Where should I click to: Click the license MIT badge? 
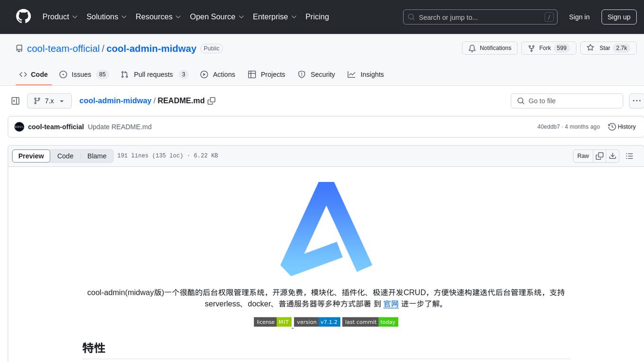pos(273,322)
